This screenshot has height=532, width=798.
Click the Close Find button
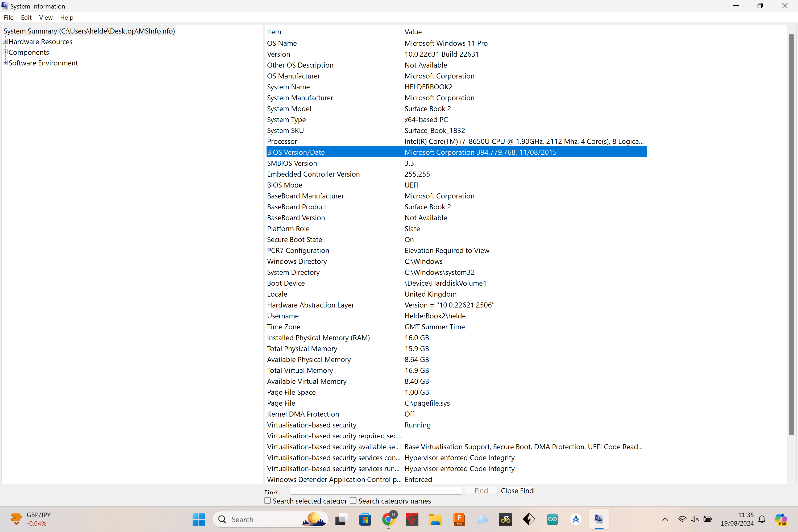[517, 490]
